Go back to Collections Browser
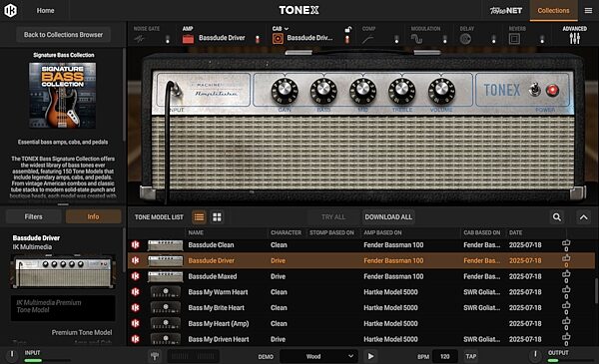Screen dimensions: 599x364 click(x=64, y=35)
